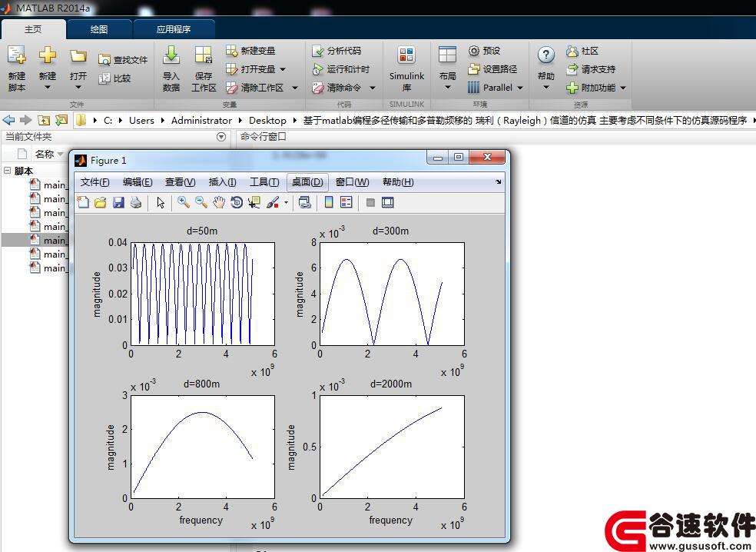Click the Insert Legend icon in Figure 1

[346, 202]
